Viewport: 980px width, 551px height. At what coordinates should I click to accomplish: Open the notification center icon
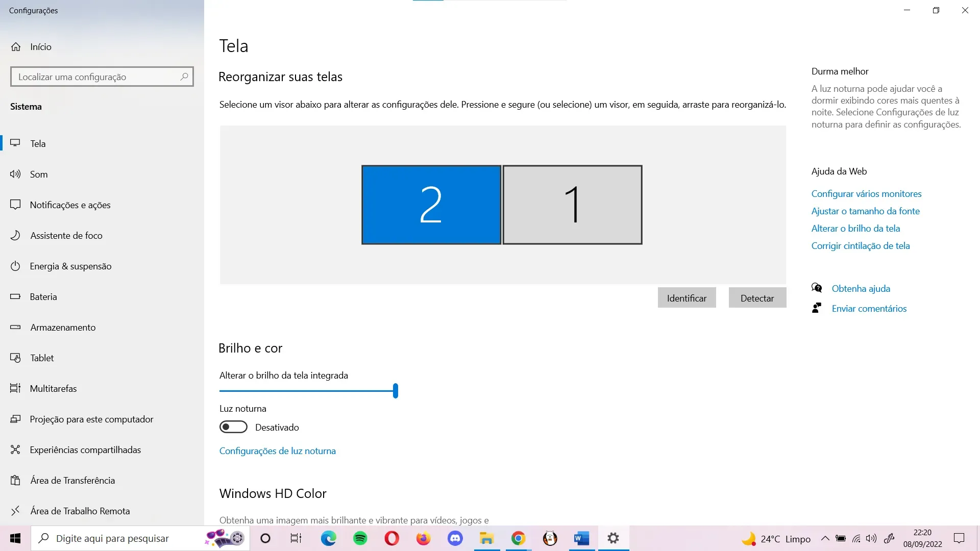click(959, 538)
